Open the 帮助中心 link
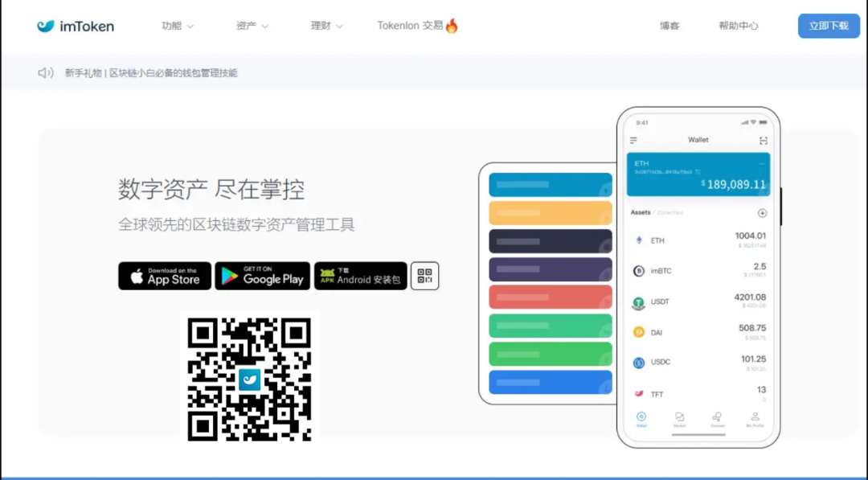This screenshot has height=480, width=868. (x=737, y=25)
